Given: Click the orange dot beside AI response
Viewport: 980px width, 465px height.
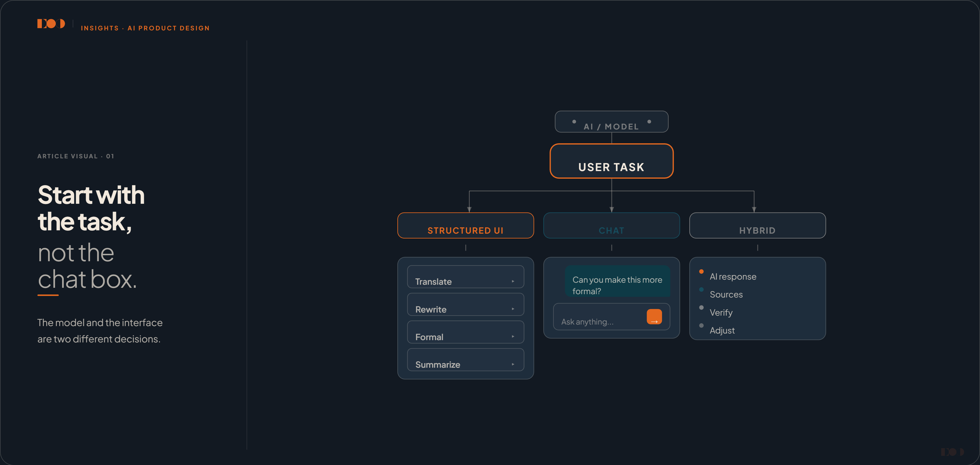Looking at the screenshot, I should pyautogui.click(x=701, y=271).
